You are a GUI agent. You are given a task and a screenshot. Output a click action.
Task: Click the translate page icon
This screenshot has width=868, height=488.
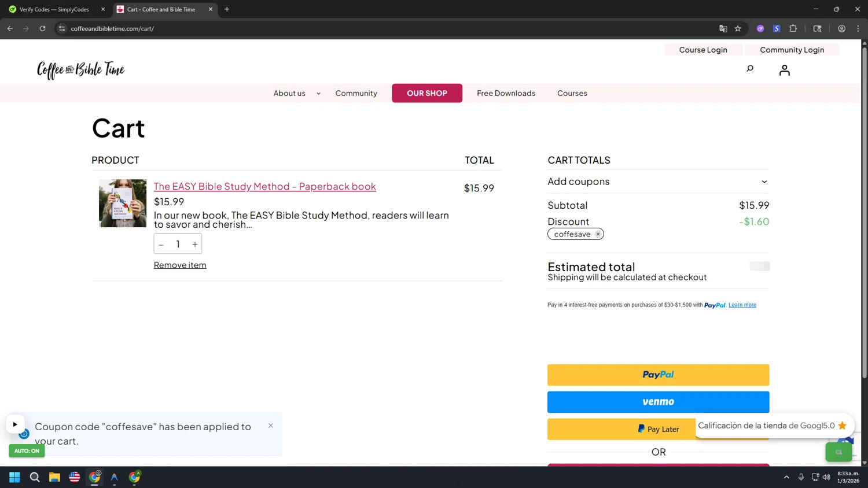pos(723,28)
